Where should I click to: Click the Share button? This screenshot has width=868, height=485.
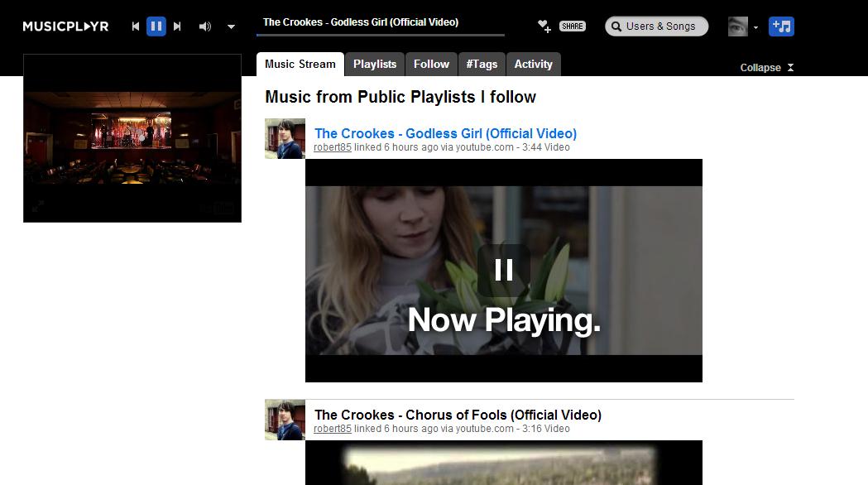pos(573,26)
